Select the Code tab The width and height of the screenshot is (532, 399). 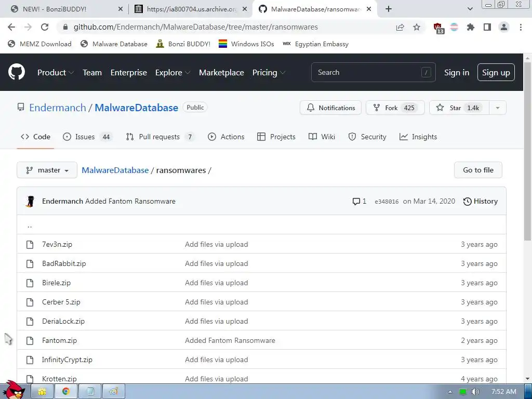coord(35,137)
